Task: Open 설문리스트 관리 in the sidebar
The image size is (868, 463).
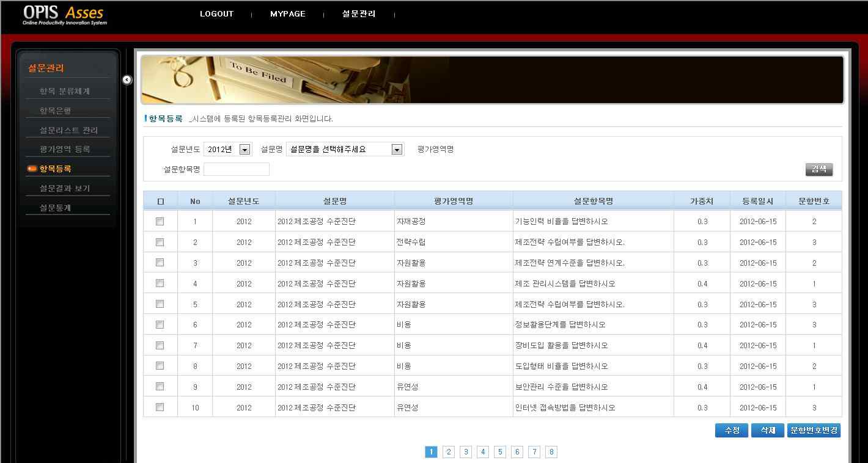Action: (68, 130)
